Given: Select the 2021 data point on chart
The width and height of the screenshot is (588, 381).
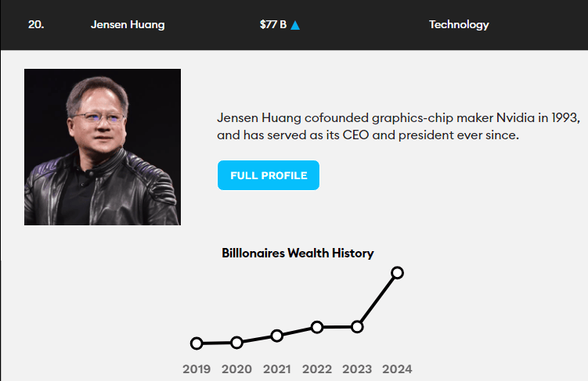Looking at the screenshot, I should (x=276, y=336).
